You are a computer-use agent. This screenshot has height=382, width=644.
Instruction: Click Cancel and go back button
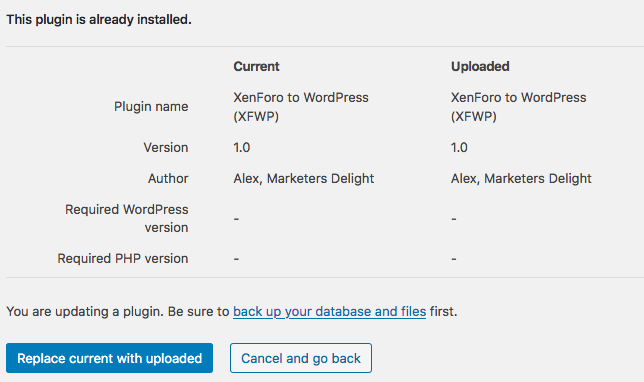(301, 358)
